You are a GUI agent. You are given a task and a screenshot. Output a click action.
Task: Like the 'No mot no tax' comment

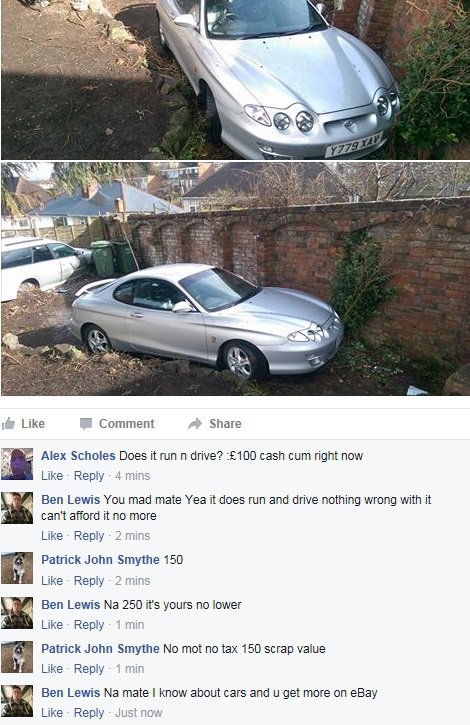[x=52, y=669]
